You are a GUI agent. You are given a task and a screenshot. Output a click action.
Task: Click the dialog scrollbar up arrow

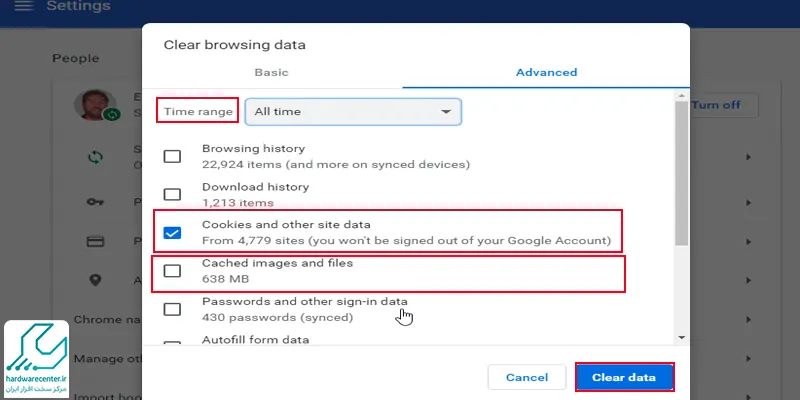[x=681, y=97]
